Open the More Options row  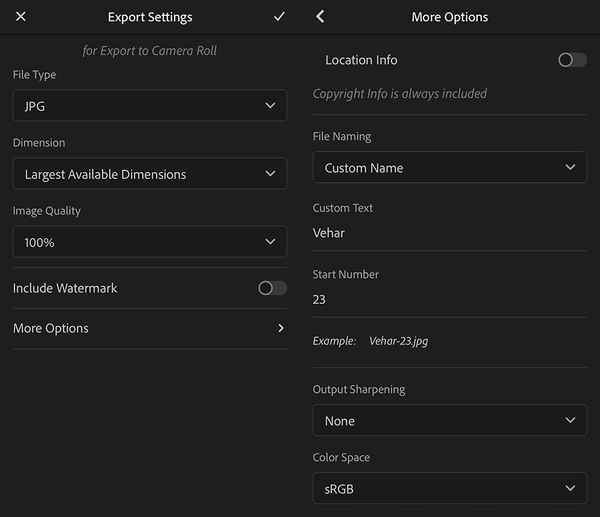click(x=150, y=328)
